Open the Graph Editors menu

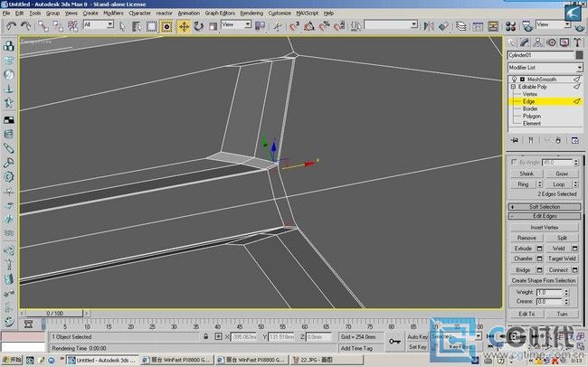click(220, 14)
